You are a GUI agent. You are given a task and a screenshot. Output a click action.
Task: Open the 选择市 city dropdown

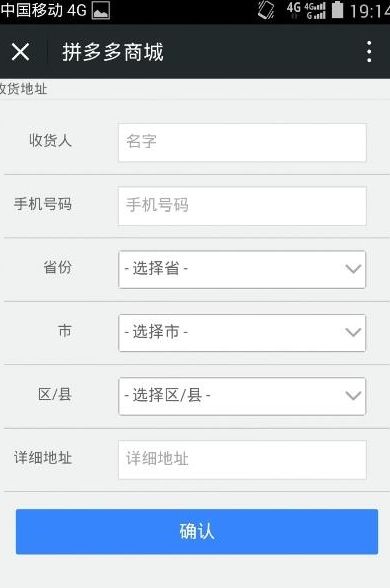tap(242, 333)
